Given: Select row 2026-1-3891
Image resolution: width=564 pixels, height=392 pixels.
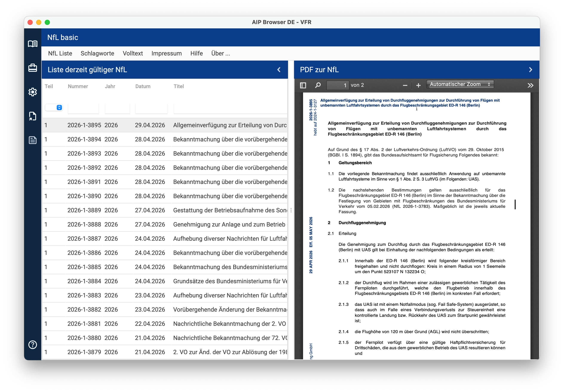Looking at the screenshot, I should pyautogui.click(x=165, y=182).
